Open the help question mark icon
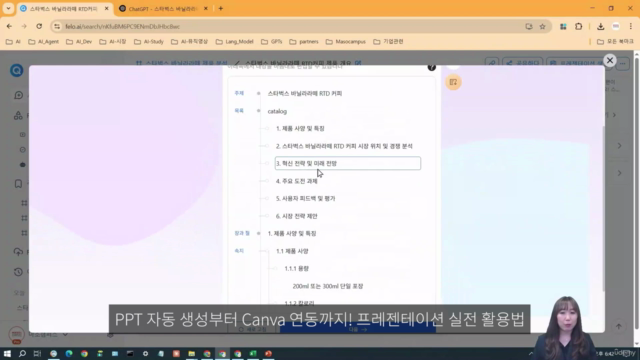This screenshot has width=640, height=360. (431, 67)
